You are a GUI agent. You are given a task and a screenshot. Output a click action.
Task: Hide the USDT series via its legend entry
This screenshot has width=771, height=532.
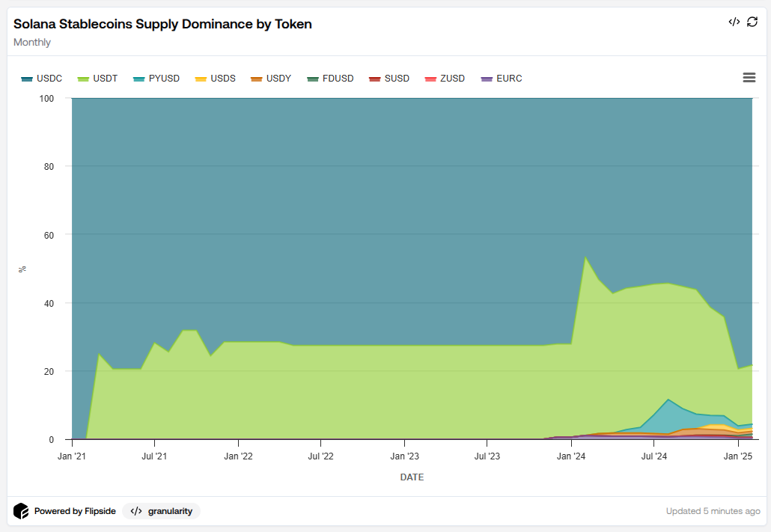pos(98,78)
